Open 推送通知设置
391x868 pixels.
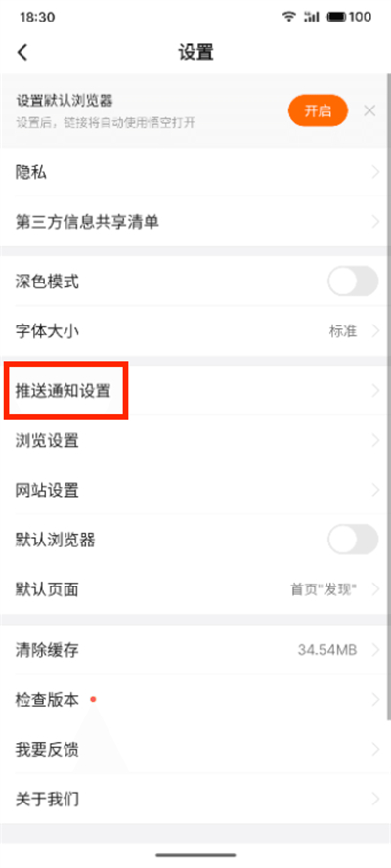[x=195, y=391]
